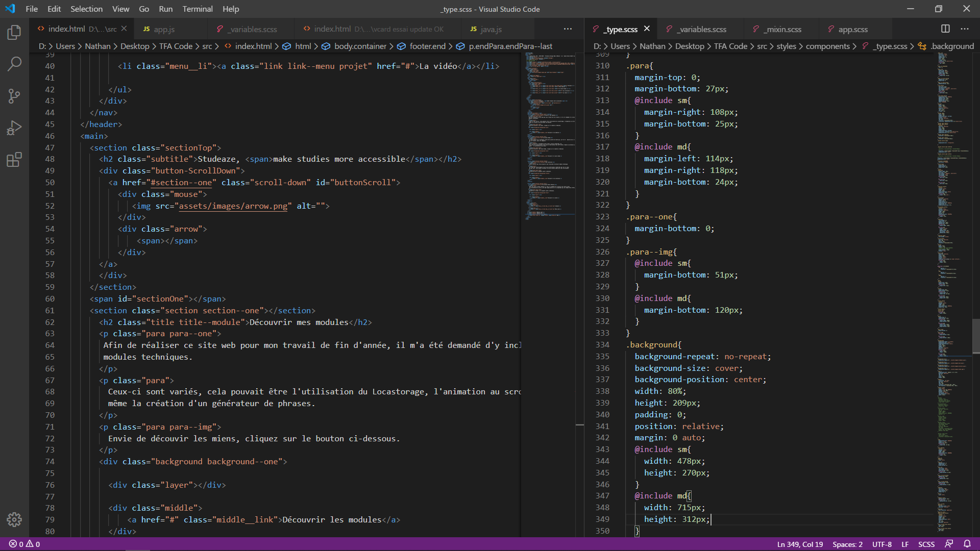
Task: Change end of line sequence LF
Action: coord(905,544)
